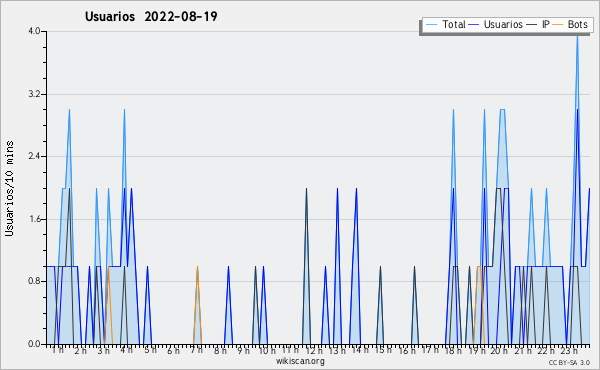Click the '17 h' x-axis label
600x370 pixels.
coord(430,350)
